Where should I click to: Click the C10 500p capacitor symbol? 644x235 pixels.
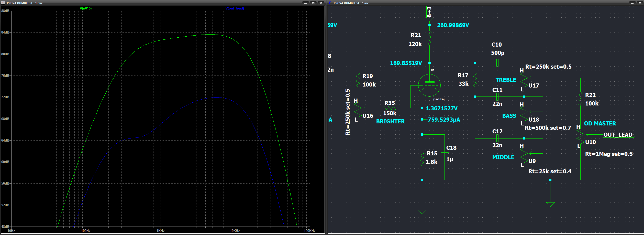tap(497, 63)
